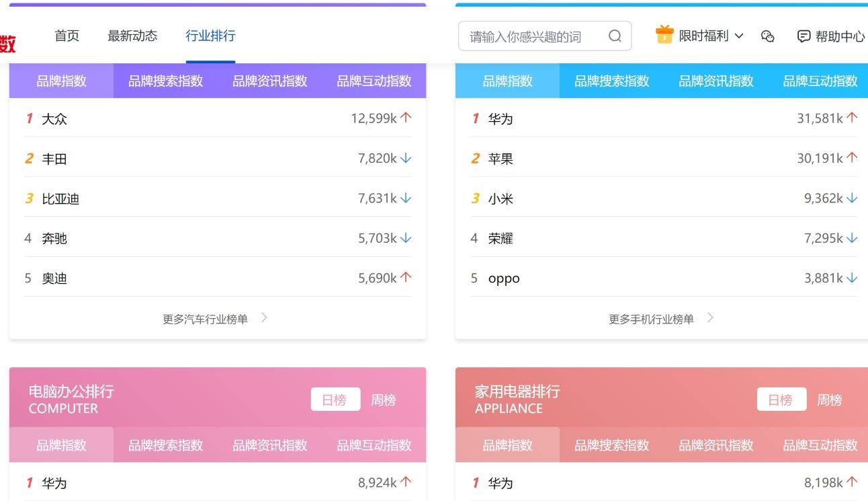Click the 30,191k index value
The image size is (868, 501).
coord(820,158)
